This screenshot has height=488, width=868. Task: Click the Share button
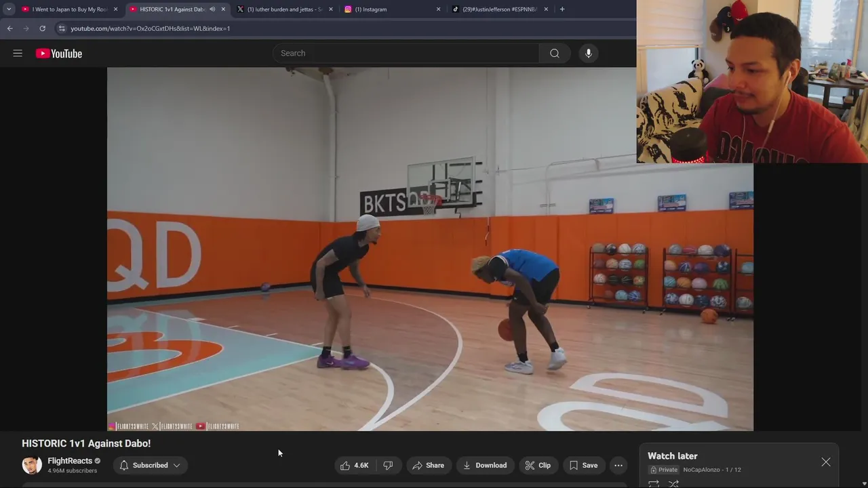(428, 466)
